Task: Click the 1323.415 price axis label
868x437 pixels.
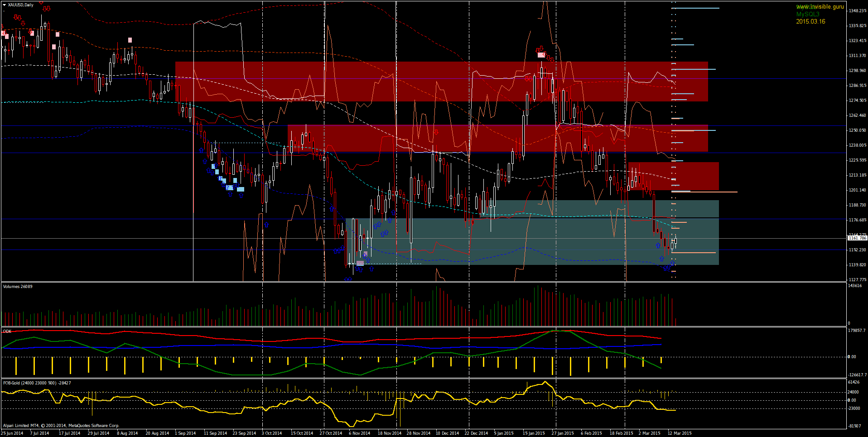Action: (857, 40)
